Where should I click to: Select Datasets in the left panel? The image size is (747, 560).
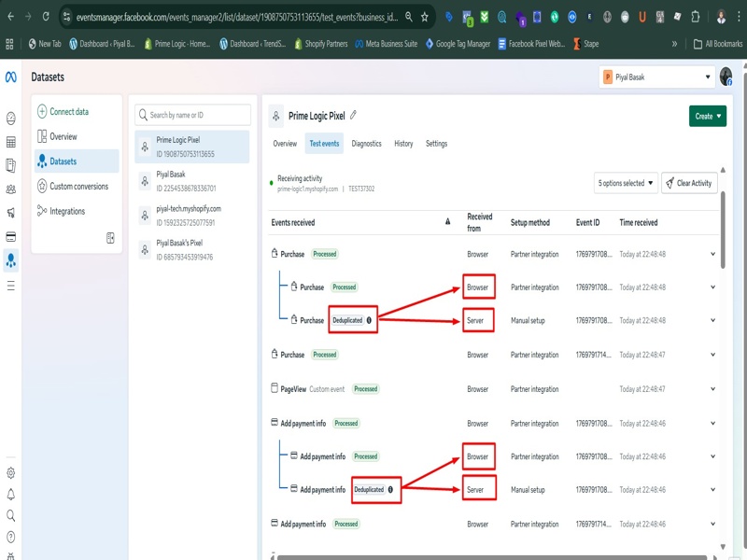point(77,161)
